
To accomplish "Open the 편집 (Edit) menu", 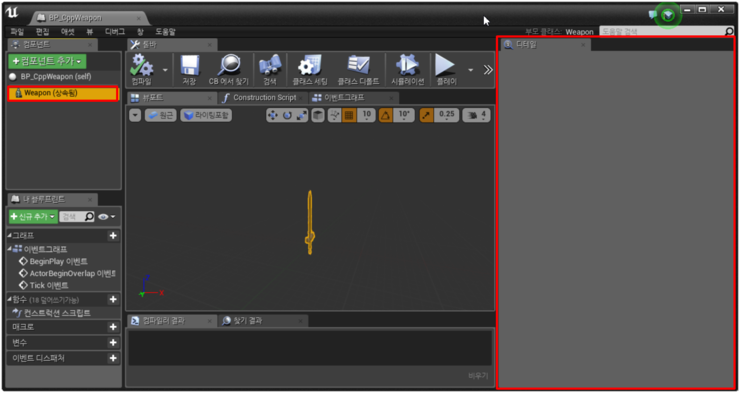I will coord(42,32).
